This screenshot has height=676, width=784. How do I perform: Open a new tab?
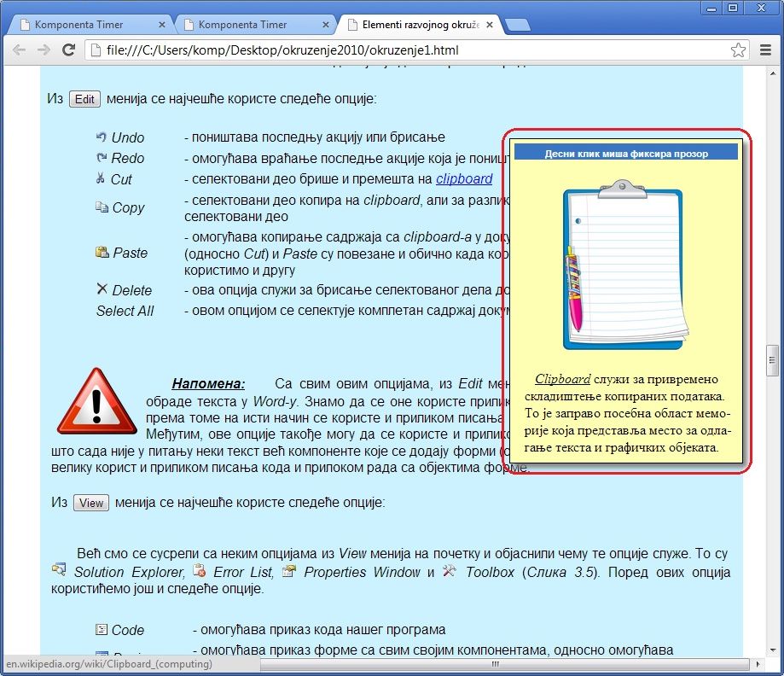pyautogui.click(x=517, y=25)
